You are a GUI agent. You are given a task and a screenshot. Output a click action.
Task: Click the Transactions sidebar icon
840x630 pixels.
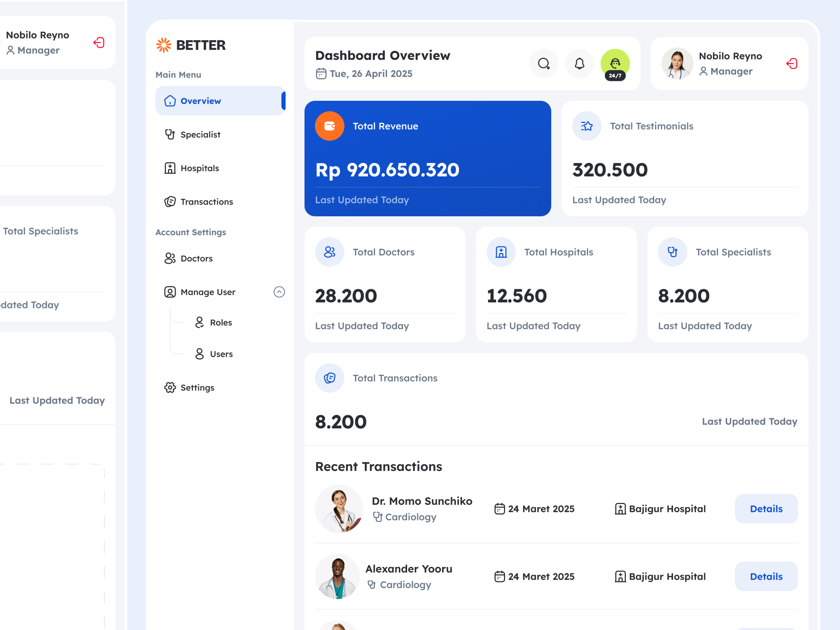[170, 202]
